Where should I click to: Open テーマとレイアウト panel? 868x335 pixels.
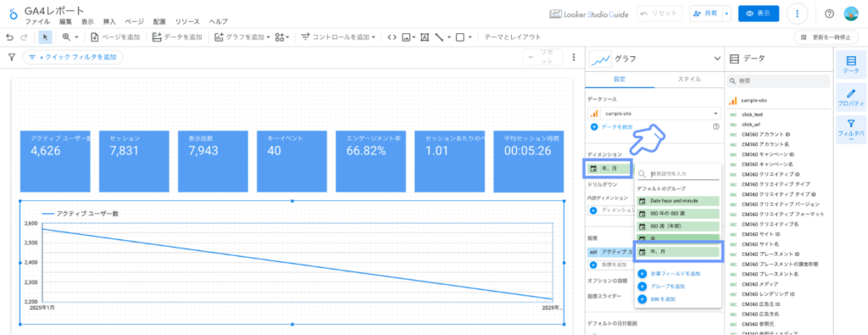513,37
